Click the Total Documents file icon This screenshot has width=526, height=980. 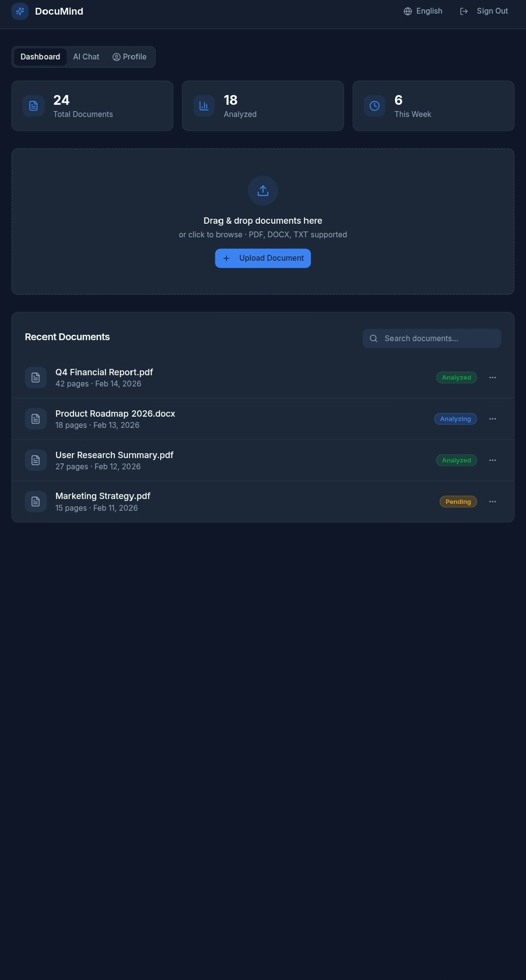click(x=34, y=106)
